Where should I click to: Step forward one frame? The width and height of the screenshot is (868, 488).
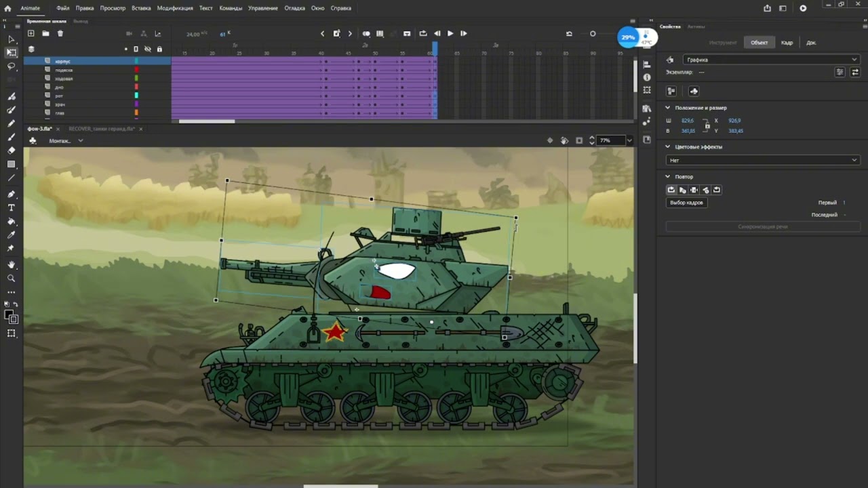[464, 33]
